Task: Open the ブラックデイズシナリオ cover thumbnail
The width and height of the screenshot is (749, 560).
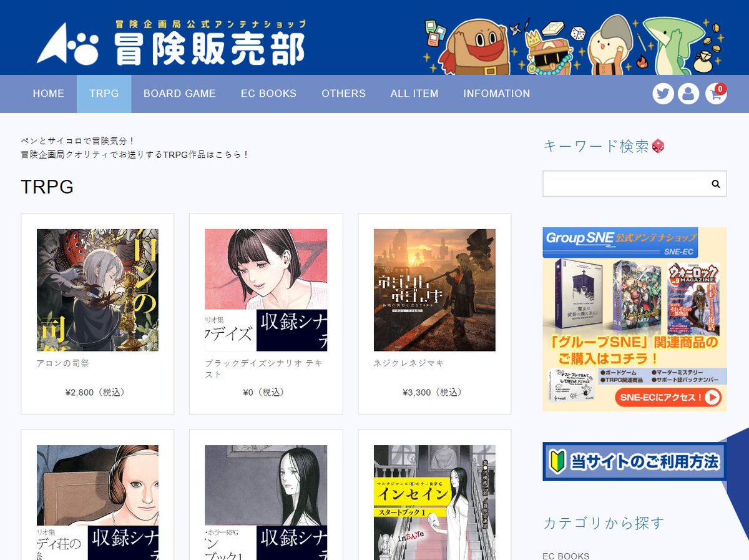Action: [x=266, y=290]
